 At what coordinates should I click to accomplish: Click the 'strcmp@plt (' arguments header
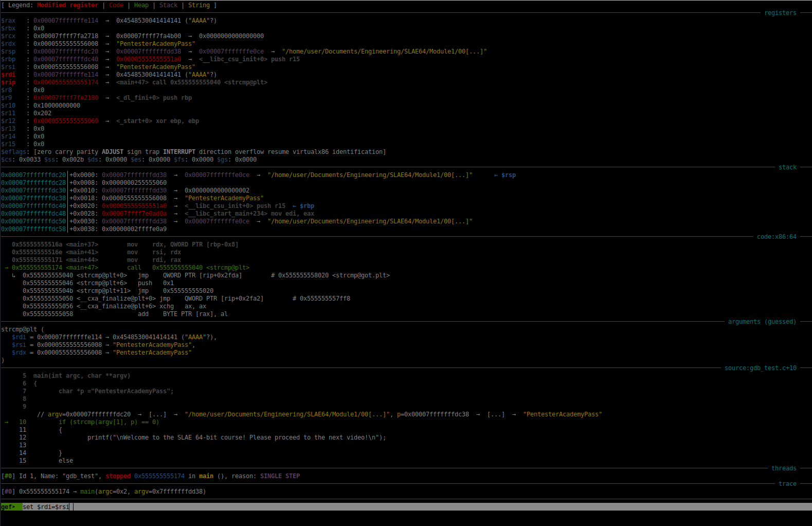pos(23,329)
